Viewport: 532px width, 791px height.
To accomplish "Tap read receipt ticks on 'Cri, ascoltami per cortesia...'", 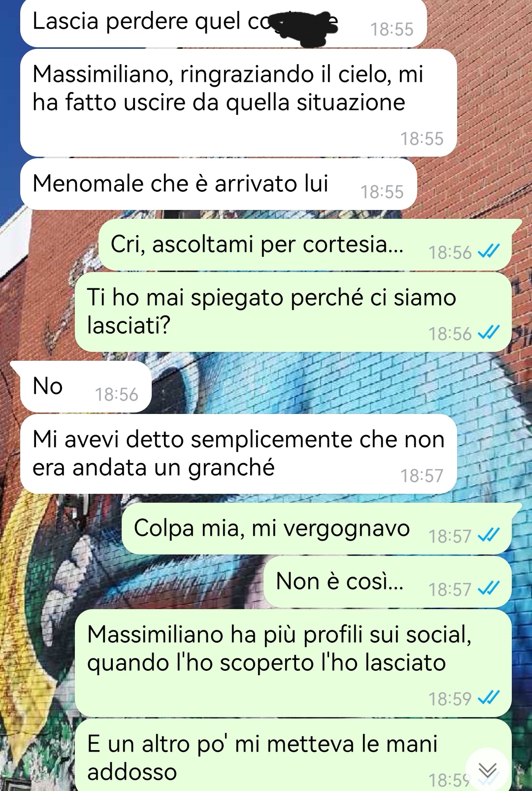I will tap(489, 252).
